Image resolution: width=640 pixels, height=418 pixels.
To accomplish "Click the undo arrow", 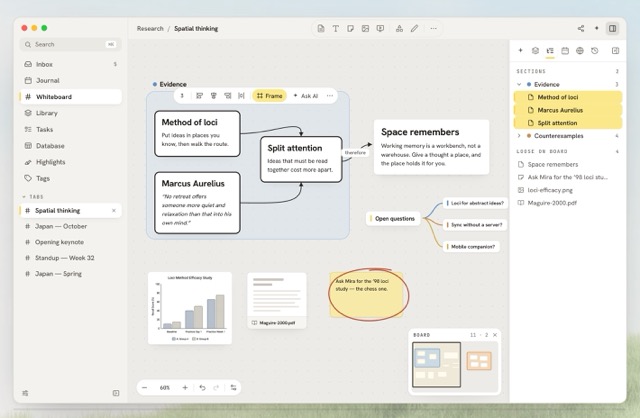I will pos(202,387).
